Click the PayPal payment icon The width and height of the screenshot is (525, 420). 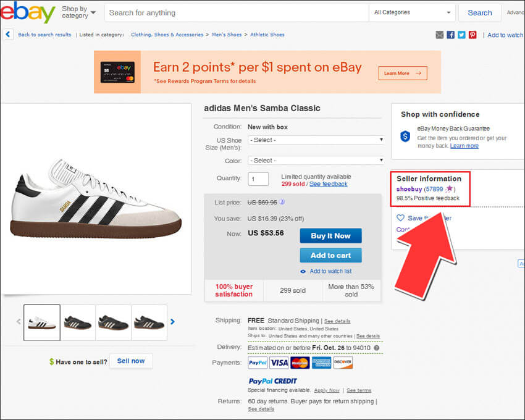258,363
